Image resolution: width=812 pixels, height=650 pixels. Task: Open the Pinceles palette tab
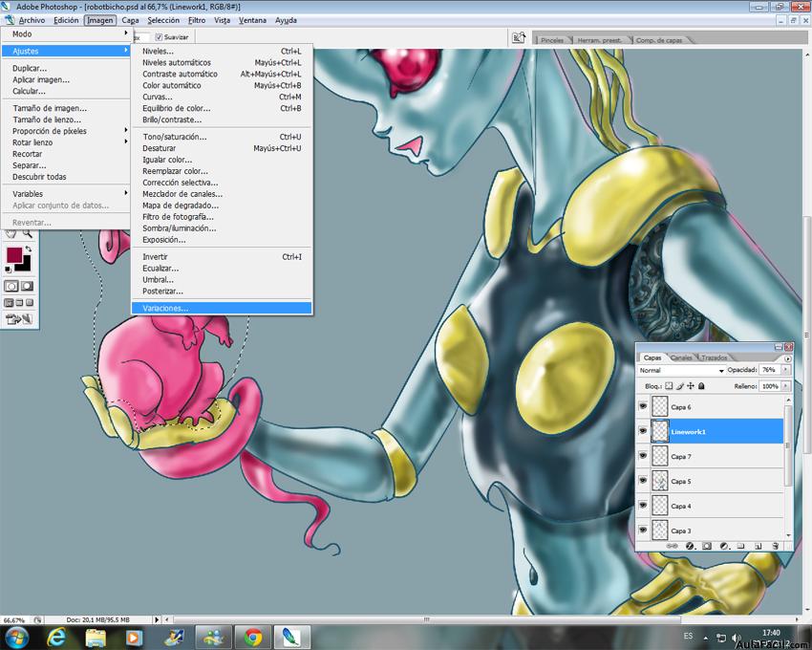pyautogui.click(x=552, y=40)
